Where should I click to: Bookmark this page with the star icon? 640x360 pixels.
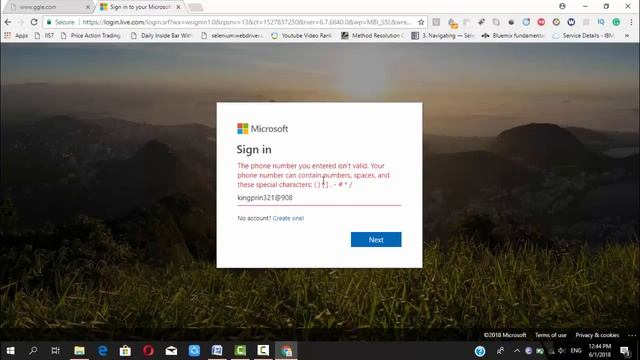coord(421,22)
